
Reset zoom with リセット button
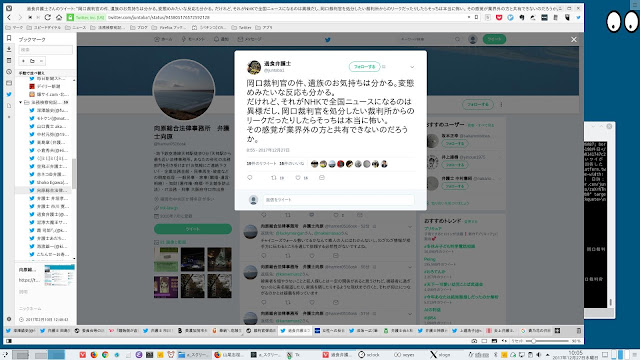point(517,341)
